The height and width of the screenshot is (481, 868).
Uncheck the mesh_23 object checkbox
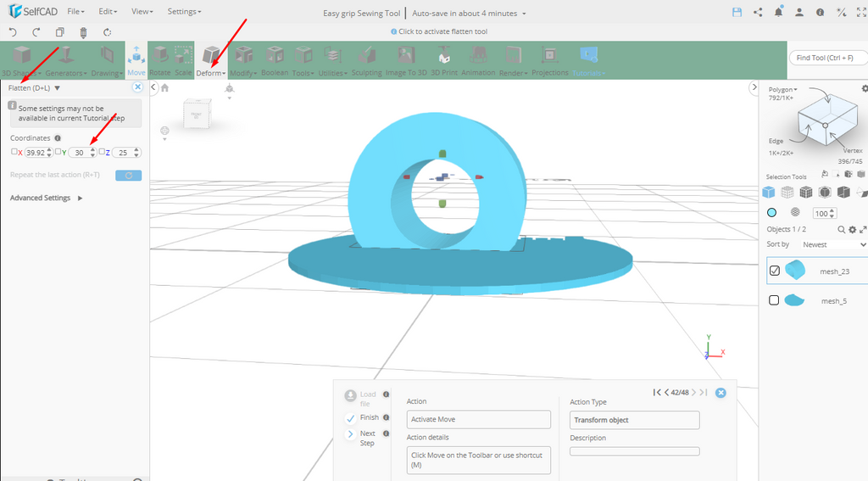point(775,271)
